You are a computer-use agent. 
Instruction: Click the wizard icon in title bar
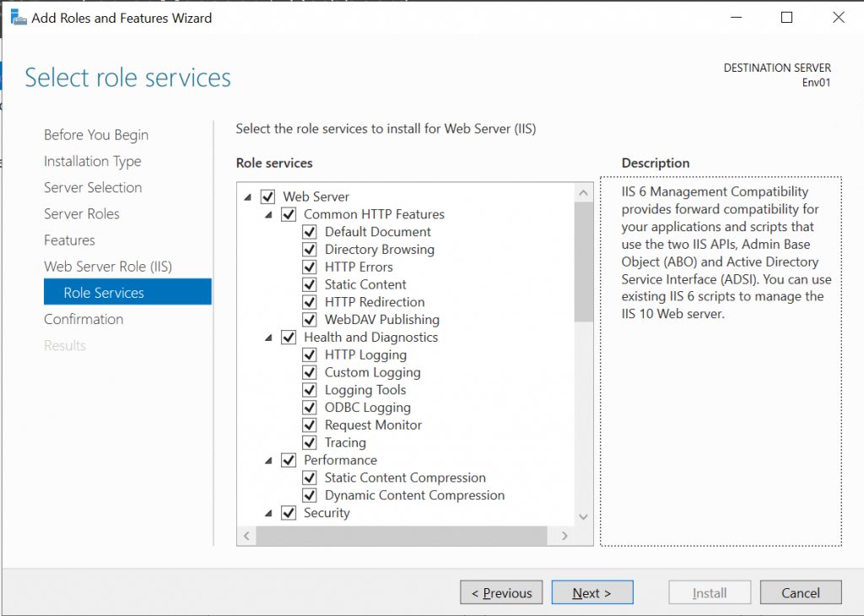(x=19, y=18)
